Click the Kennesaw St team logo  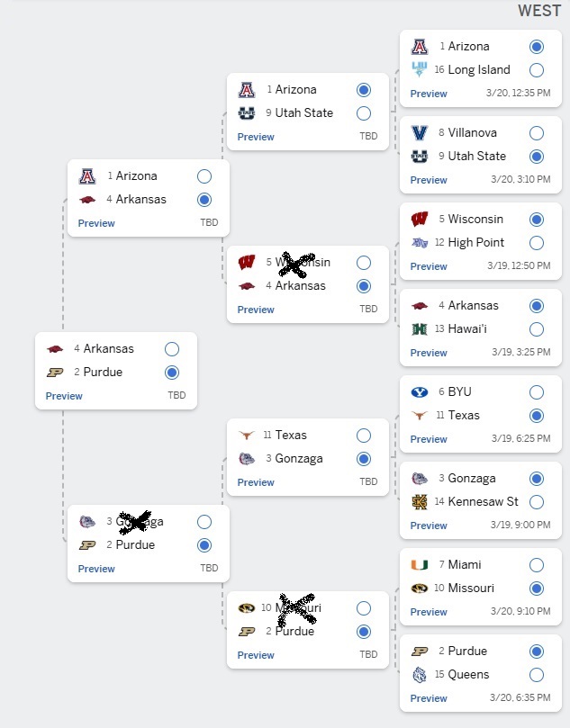tap(420, 501)
